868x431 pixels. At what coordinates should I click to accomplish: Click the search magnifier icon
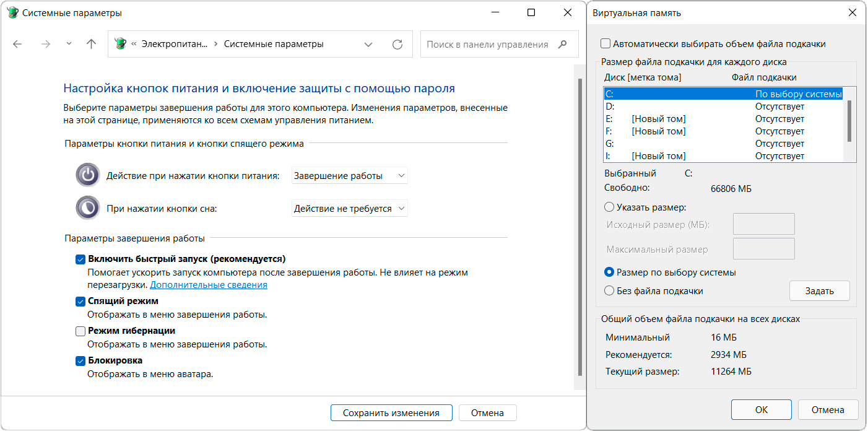[x=562, y=44]
